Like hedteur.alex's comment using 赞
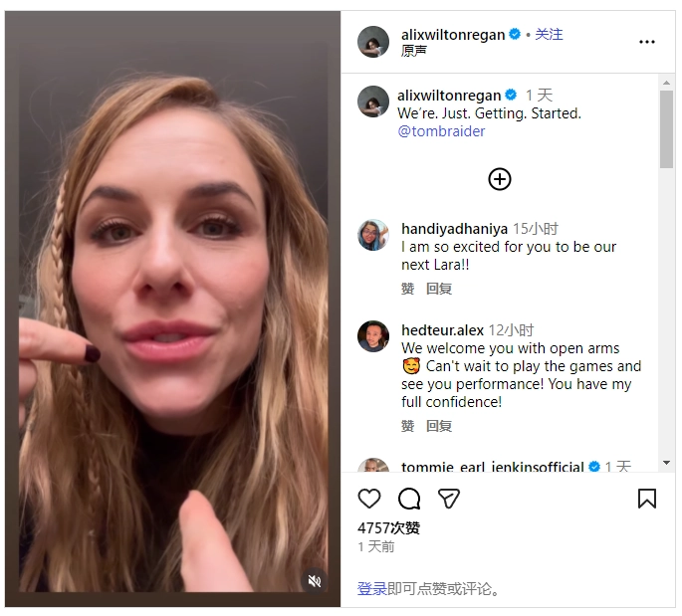 pyautogui.click(x=407, y=426)
